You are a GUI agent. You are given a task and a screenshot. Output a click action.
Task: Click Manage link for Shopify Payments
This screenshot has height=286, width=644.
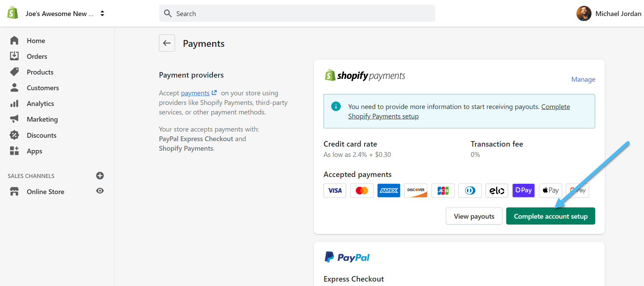(583, 79)
